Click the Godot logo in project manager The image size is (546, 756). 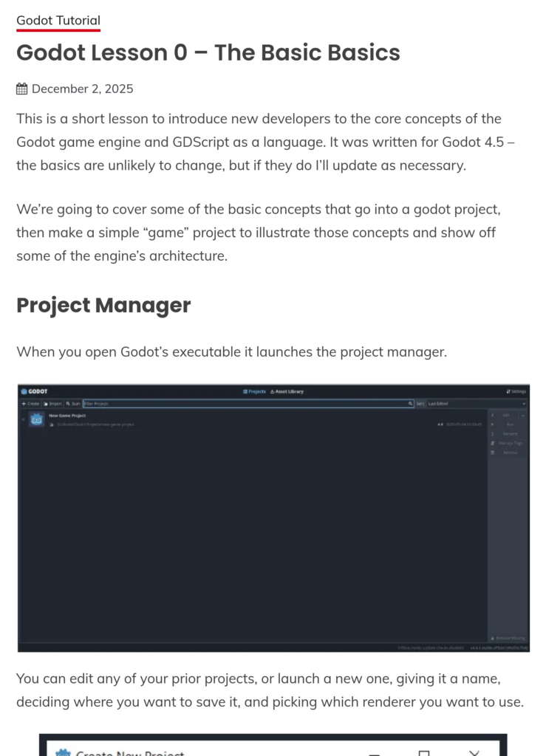[x=34, y=391]
